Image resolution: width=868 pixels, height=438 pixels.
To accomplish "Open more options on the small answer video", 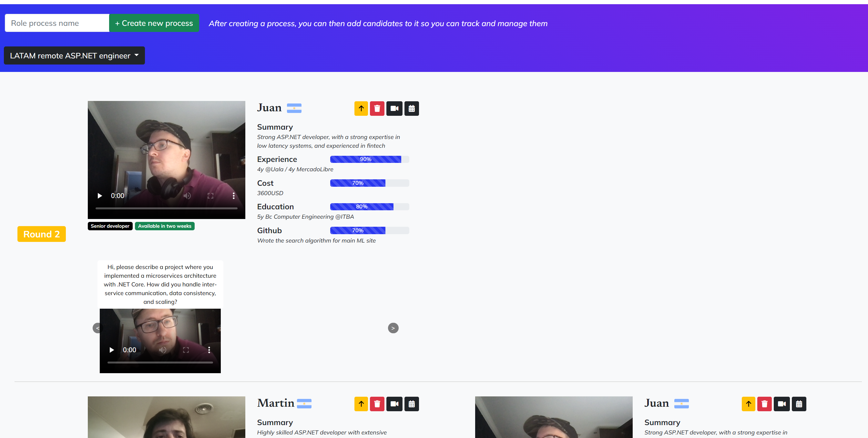I will click(209, 350).
